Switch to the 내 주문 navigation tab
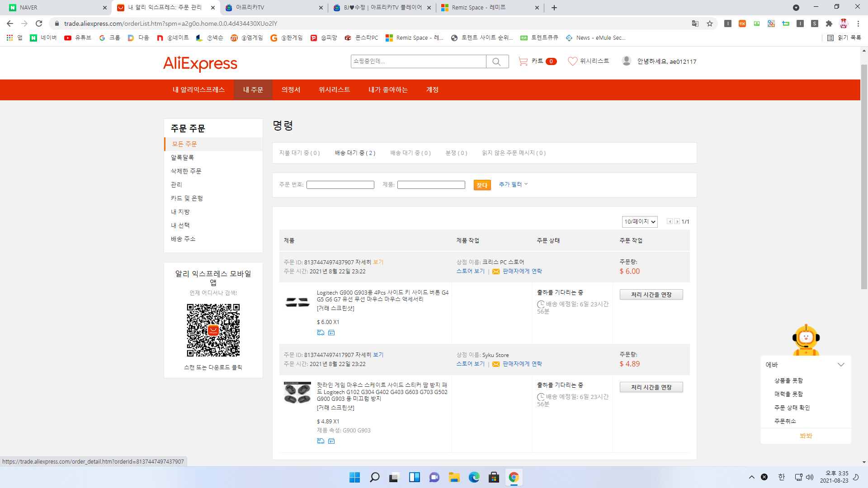 [x=253, y=90]
